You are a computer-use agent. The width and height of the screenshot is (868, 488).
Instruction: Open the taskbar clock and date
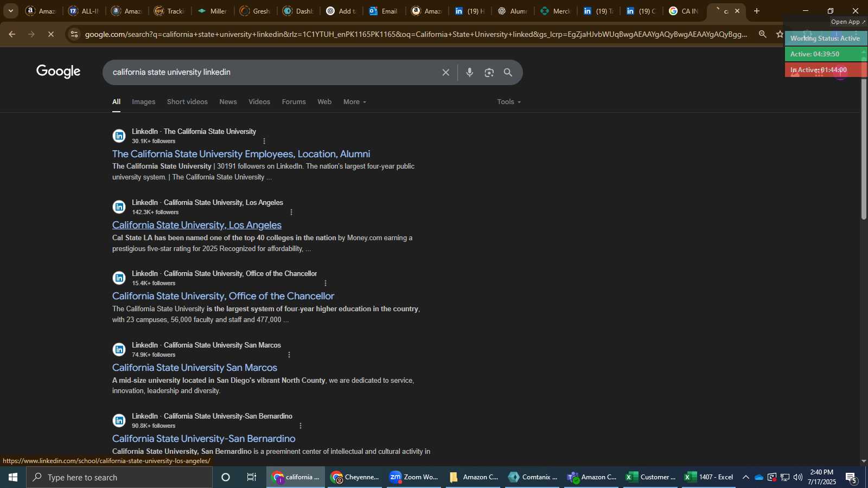click(x=821, y=477)
